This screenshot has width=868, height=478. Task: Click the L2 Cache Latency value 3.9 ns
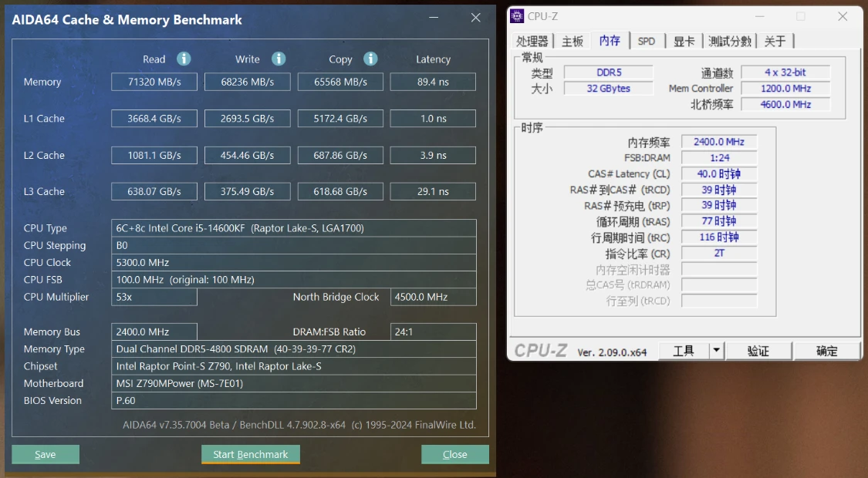coord(433,156)
